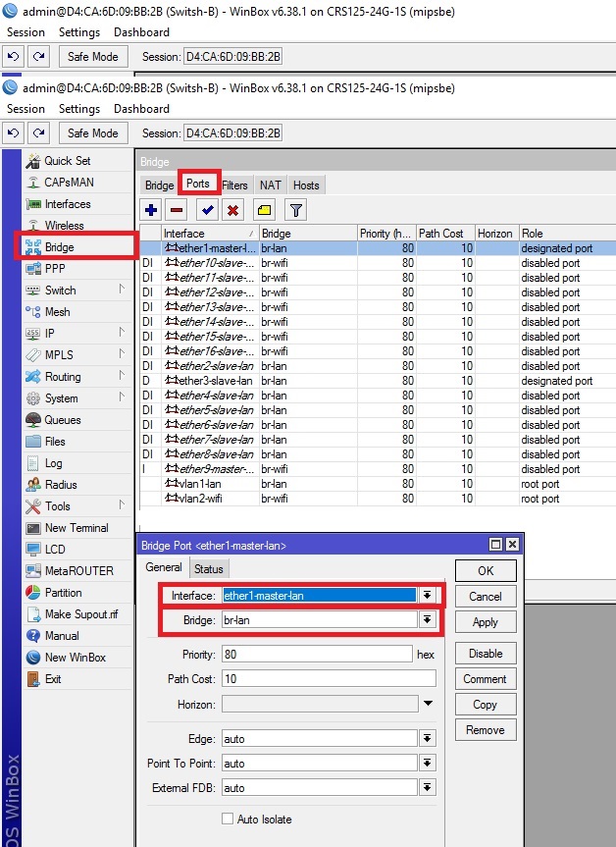Viewport: 616px width, 847px height.
Task: Switch to the Filters tab
Action: point(234,185)
